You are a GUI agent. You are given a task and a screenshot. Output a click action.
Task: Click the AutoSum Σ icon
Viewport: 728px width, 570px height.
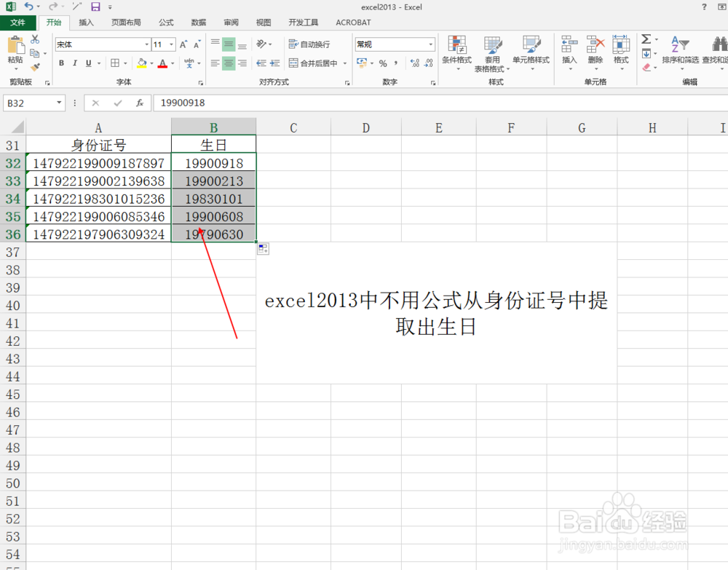pyautogui.click(x=644, y=39)
